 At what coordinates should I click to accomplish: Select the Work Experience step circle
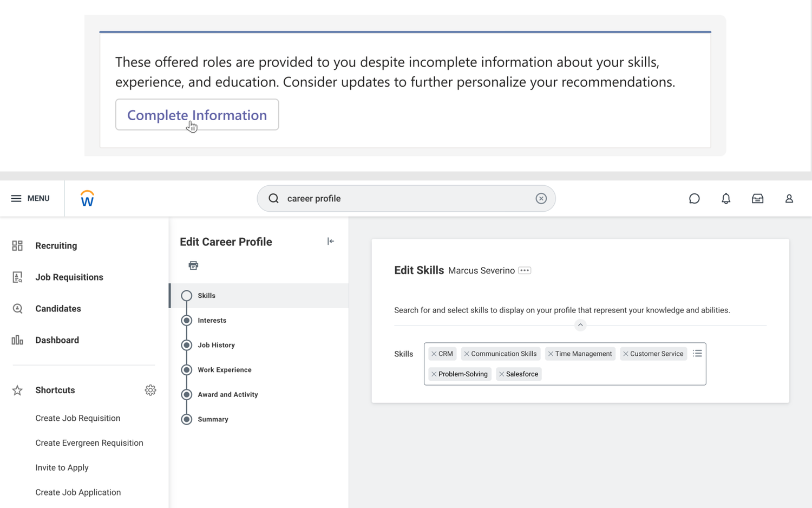pyautogui.click(x=187, y=370)
